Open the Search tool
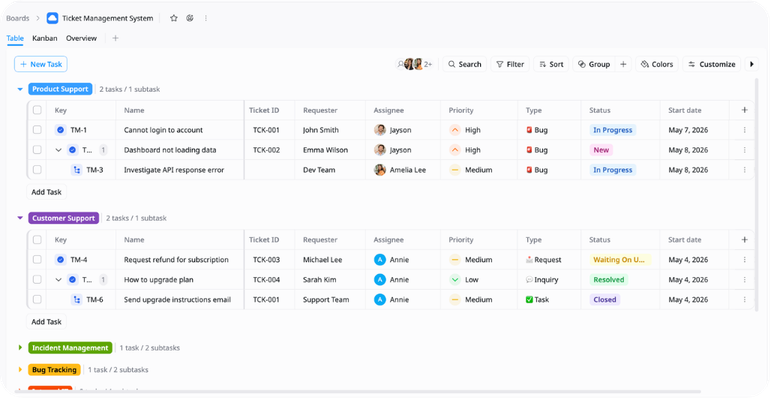Viewport: 771px width, 398px height. [x=465, y=64]
